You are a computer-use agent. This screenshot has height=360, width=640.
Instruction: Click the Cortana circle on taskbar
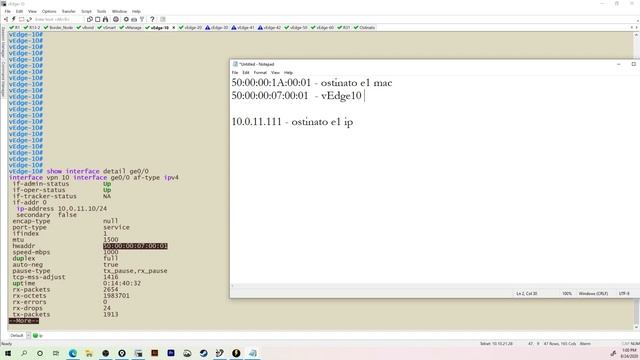pyautogui.click(x=40, y=353)
